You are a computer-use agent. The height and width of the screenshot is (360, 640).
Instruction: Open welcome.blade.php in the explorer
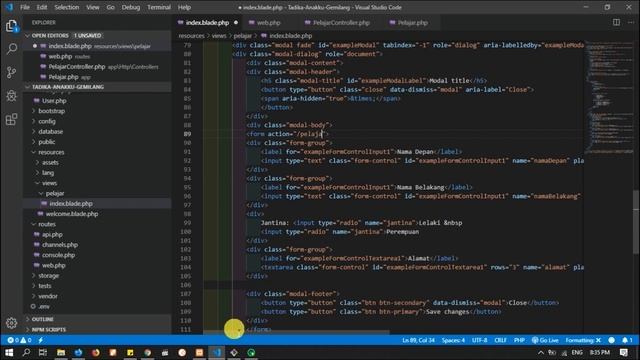pyautogui.click(x=72, y=214)
